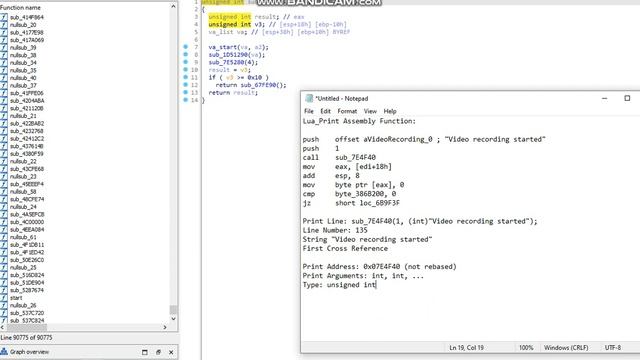
Task: Click the function icon beside sub_4232768
Action: pos(4,131)
